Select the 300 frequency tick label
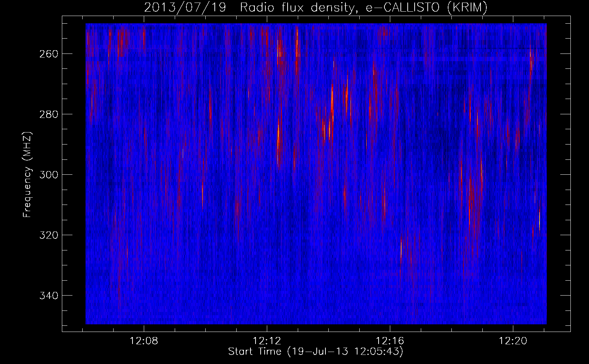The image size is (589, 364). (x=48, y=175)
